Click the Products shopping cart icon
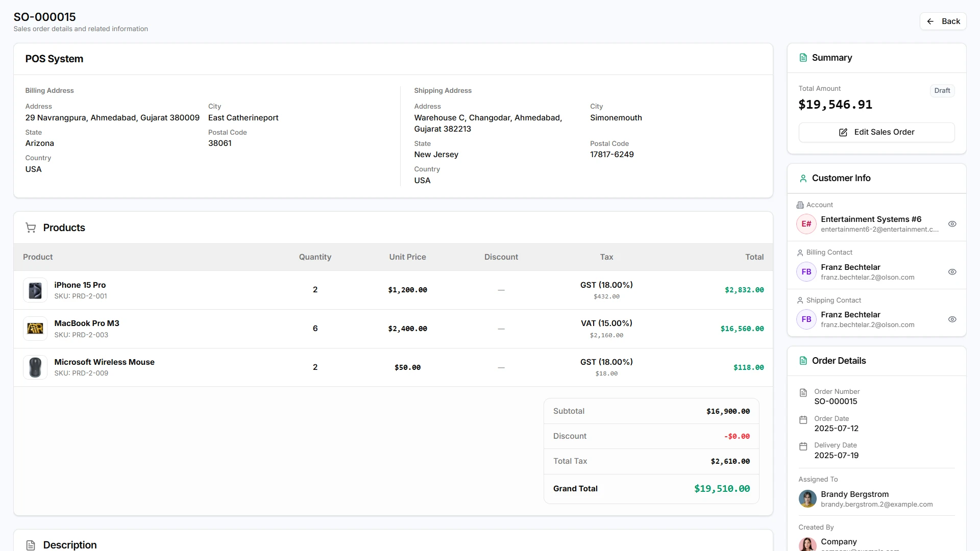The width and height of the screenshot is (980, 551). [31, 228]
